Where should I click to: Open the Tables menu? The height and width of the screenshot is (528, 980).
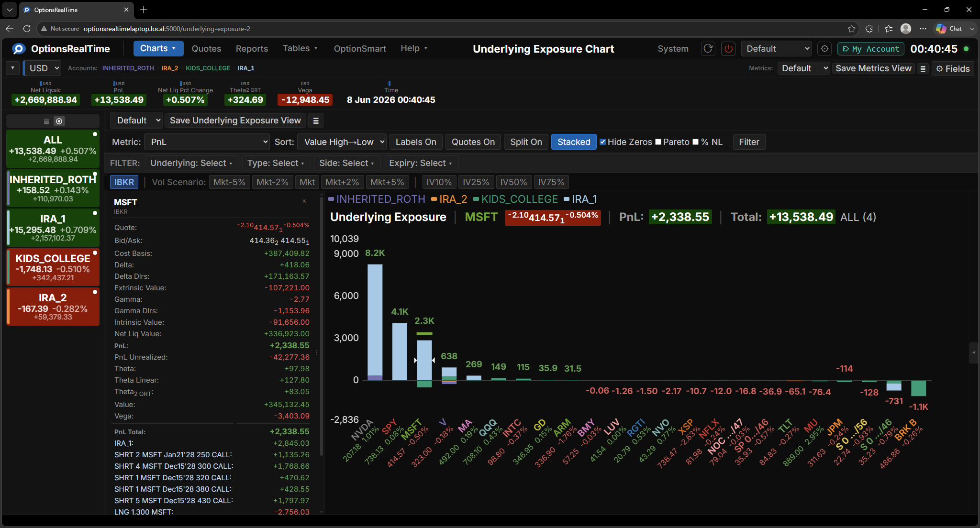[x=300, y=49]
